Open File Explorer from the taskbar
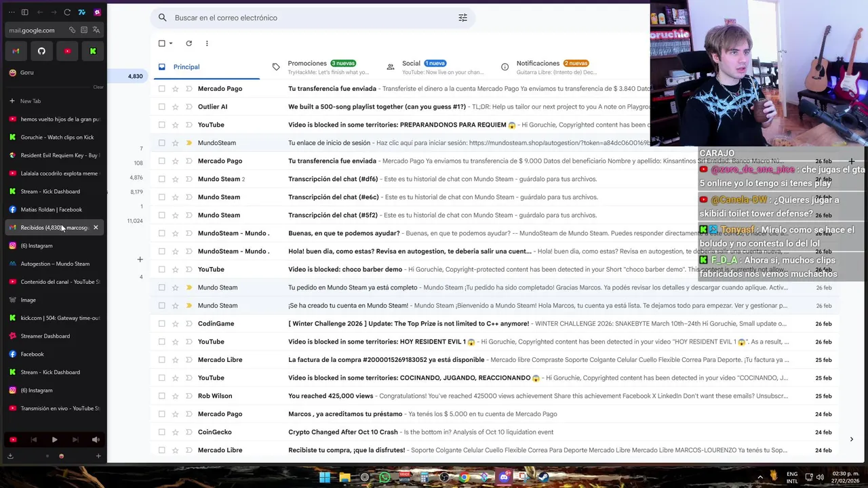The width and height of the screenshot is (868, 488). pyautogui.click(x=344, y=477)
